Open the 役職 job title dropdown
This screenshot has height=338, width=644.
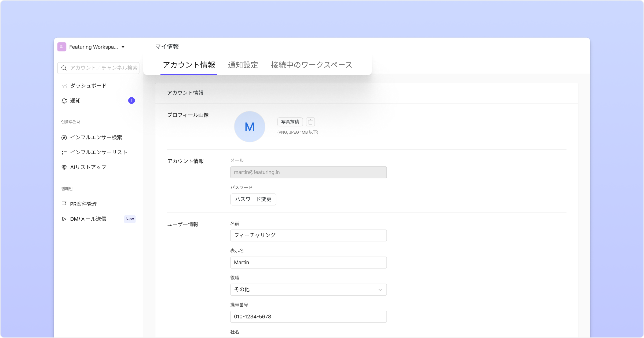pyautogui.click(x=308, y=290)
